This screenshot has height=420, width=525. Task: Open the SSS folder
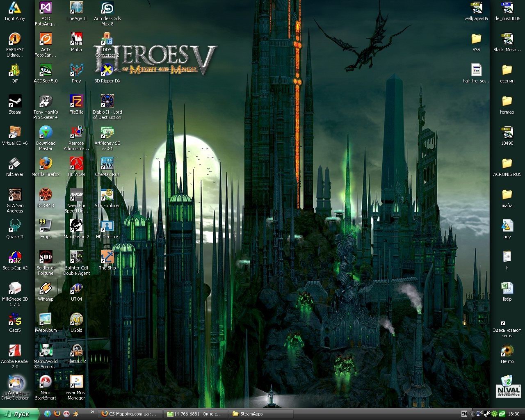(x=476, y=39)
